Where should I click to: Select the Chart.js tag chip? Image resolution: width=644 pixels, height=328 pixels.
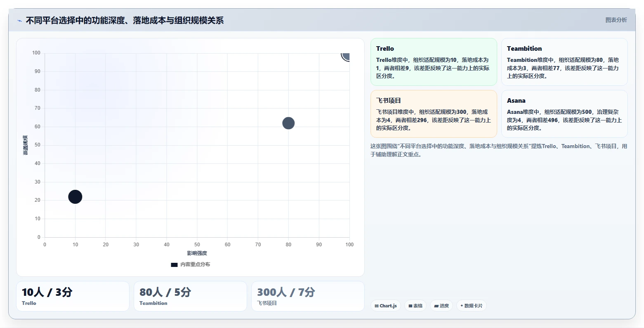pyautogui.click(x=386, y=306)
